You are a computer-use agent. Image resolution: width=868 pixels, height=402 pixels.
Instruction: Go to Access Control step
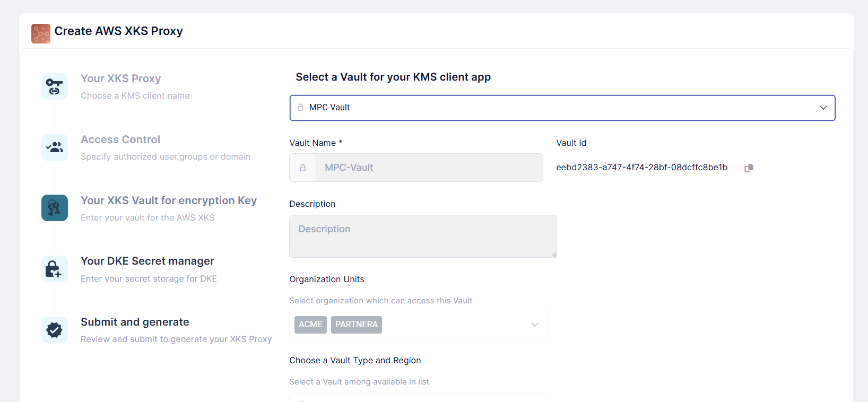pyautogui.click(x=120, y=139)
